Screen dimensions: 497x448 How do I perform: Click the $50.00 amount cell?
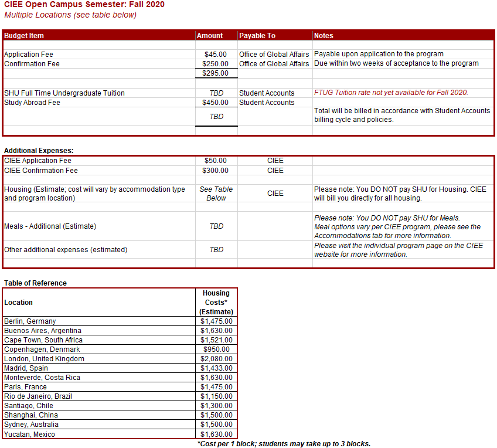216,161
